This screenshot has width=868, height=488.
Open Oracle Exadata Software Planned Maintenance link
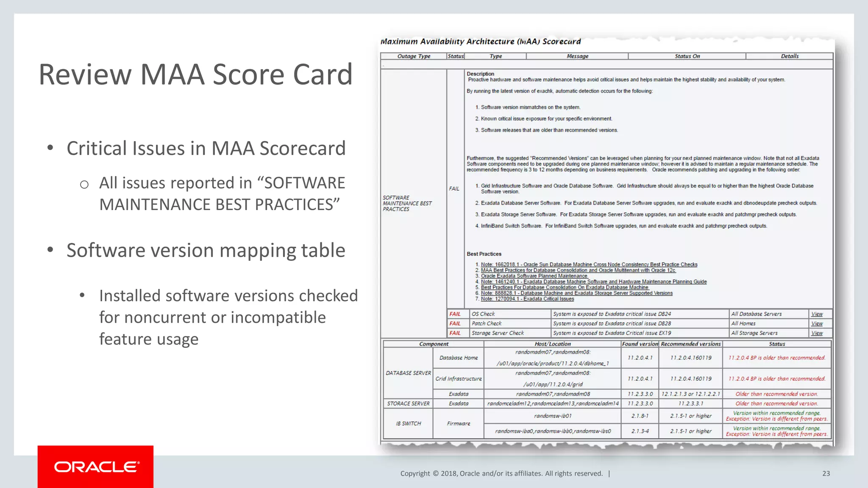[x=534, y=276]
